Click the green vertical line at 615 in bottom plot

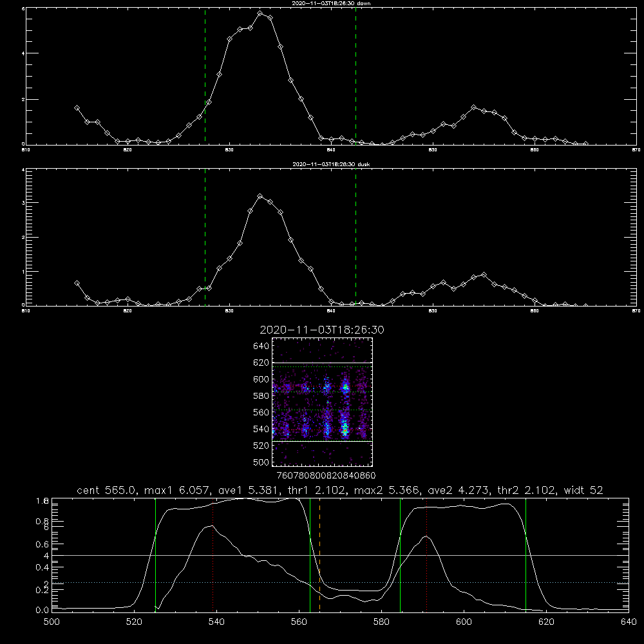[526, 555]
